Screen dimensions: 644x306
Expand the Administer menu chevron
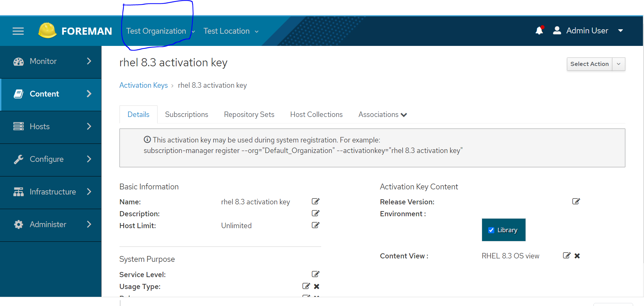coord(89,224)
